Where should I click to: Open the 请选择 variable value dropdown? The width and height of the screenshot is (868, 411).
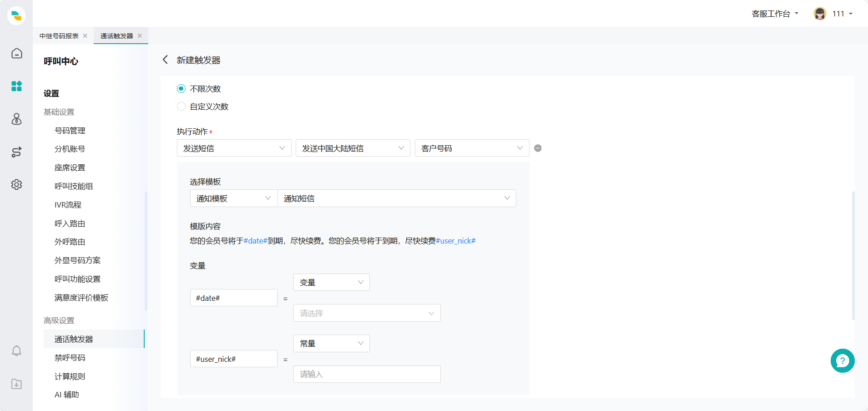[367, 313]
